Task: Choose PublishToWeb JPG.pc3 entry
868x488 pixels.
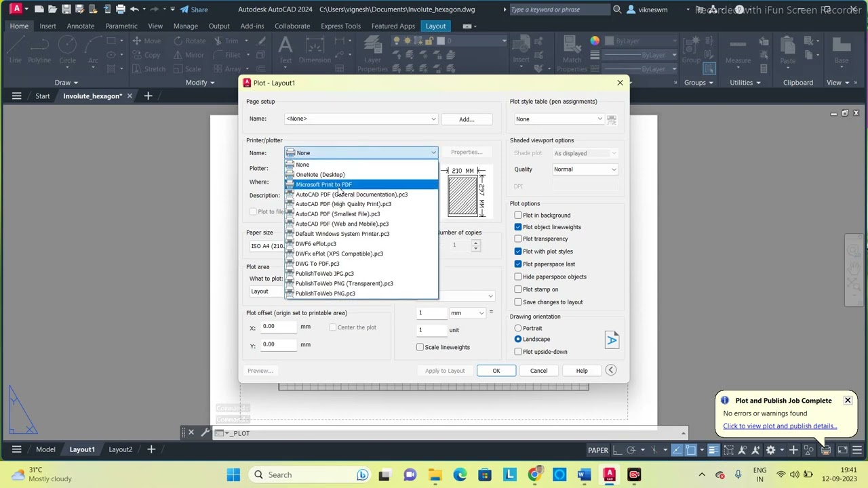Action: point(361,274)
